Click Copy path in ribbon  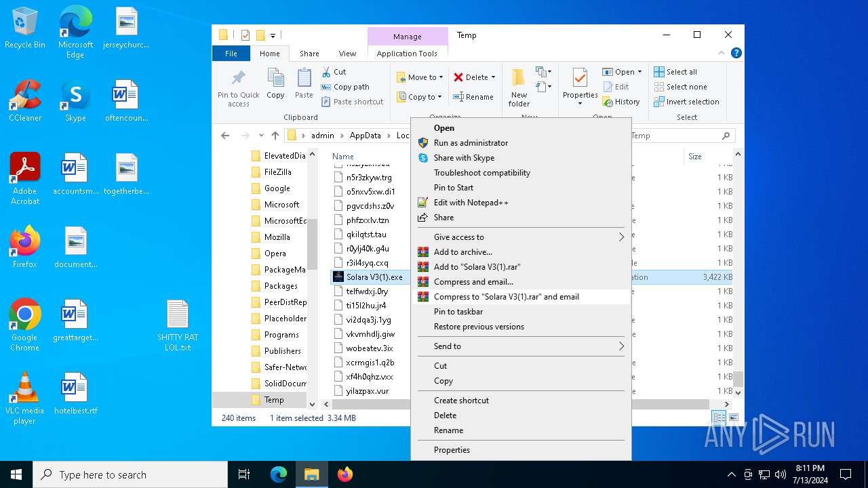pos(345,87)
